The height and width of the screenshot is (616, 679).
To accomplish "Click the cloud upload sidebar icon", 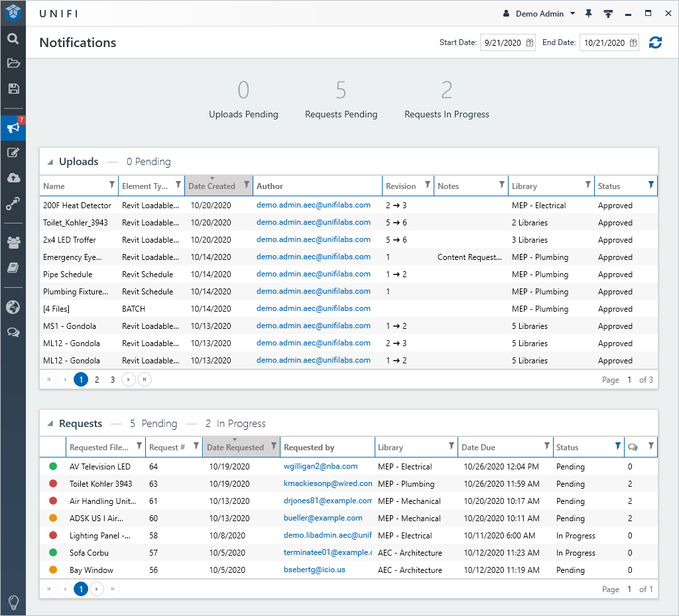I will click(x=13, y=178).
